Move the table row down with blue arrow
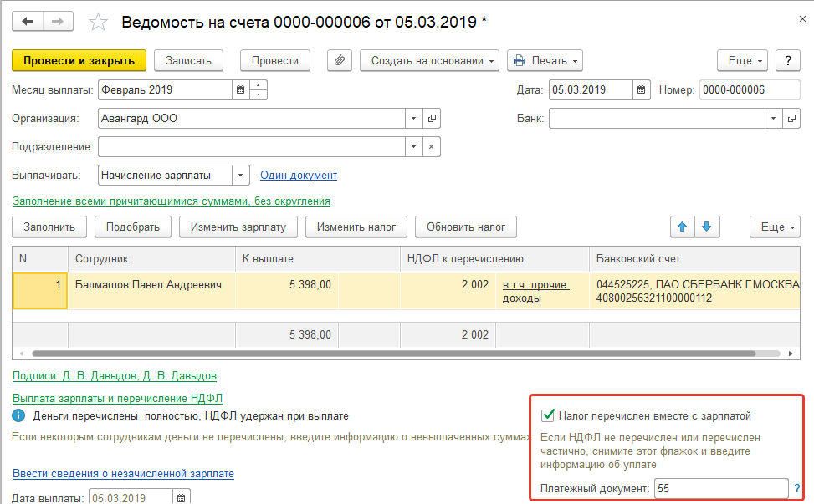 point(707,227)
